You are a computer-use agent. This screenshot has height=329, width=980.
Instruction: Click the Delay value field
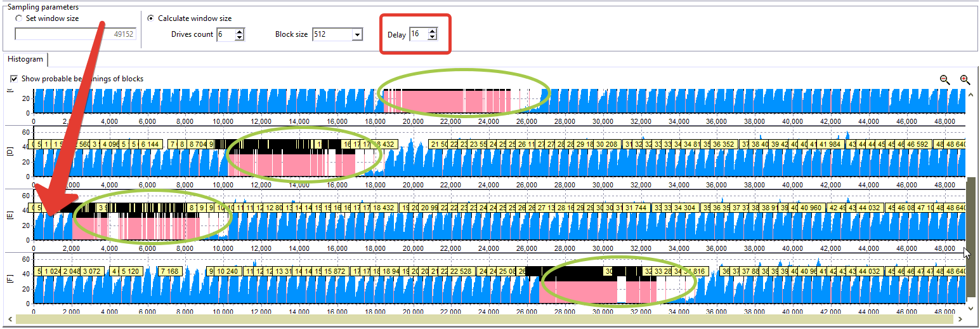click(418, 34)
